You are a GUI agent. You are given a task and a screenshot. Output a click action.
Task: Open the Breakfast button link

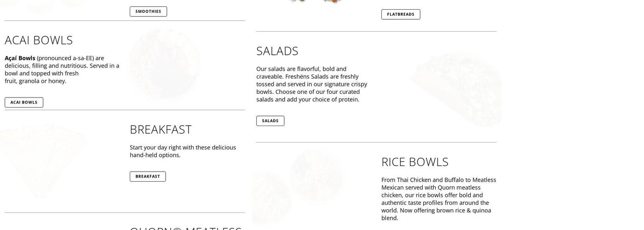click(148, 177)
